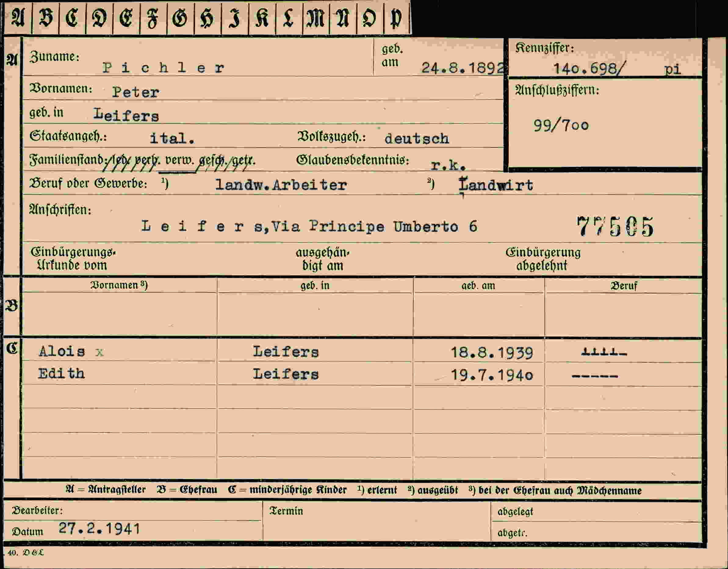Select the Fraktur letter K index tab
The width and height of the screenshot is (728, 569).
[262, 17]
